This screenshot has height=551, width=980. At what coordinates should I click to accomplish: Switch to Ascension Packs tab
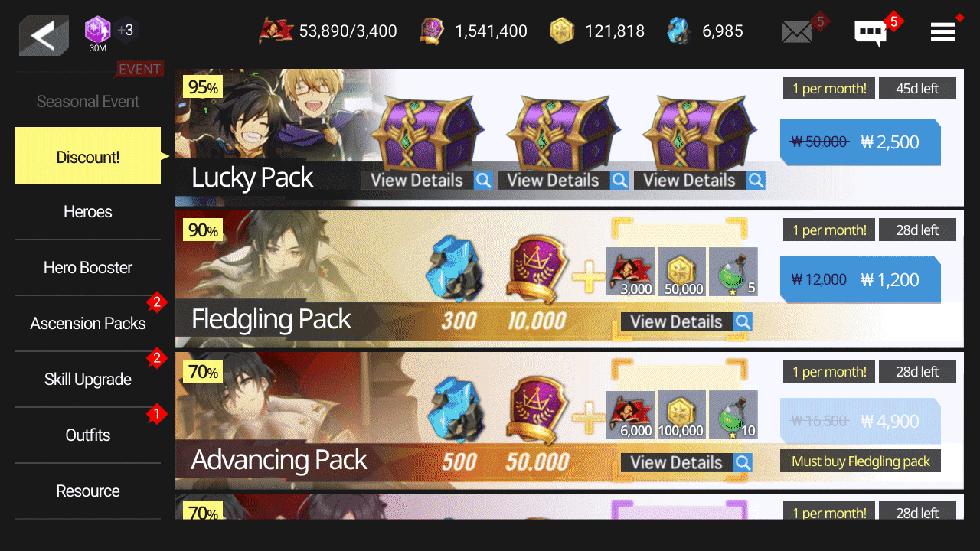[x=88, y=324]
